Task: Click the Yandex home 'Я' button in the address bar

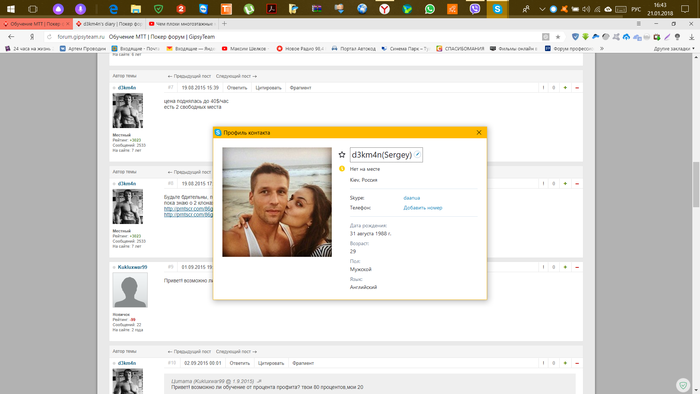Action: point(32,37)
